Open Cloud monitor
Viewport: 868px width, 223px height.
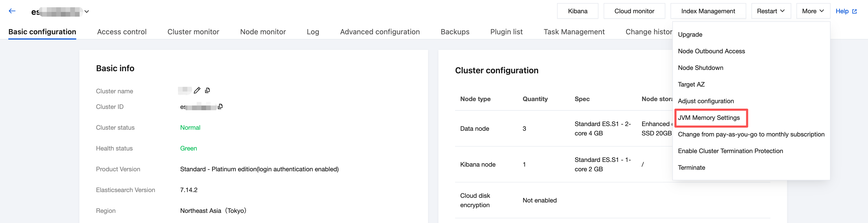click(x=634, y=11)
